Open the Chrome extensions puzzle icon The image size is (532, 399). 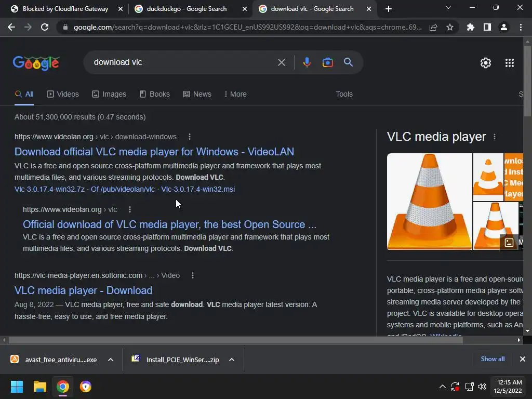click(x=470, y=27)
